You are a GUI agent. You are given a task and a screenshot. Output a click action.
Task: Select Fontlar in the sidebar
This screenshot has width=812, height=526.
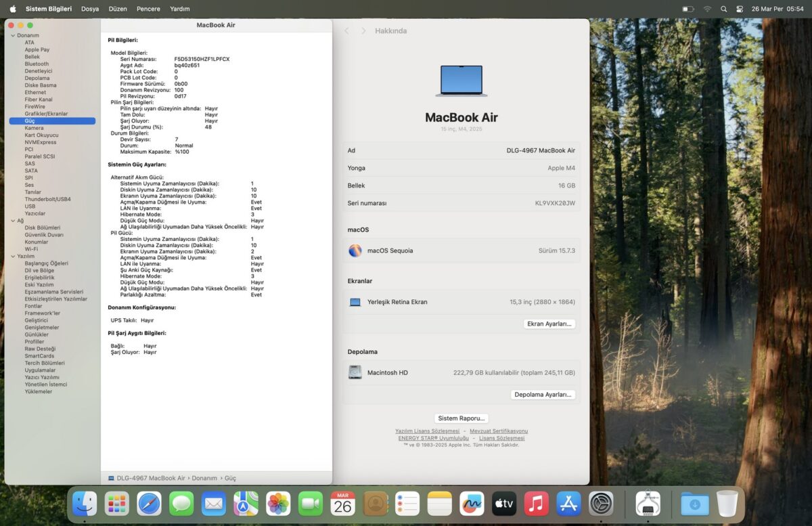pyautogui.click(x=33, y=306)
